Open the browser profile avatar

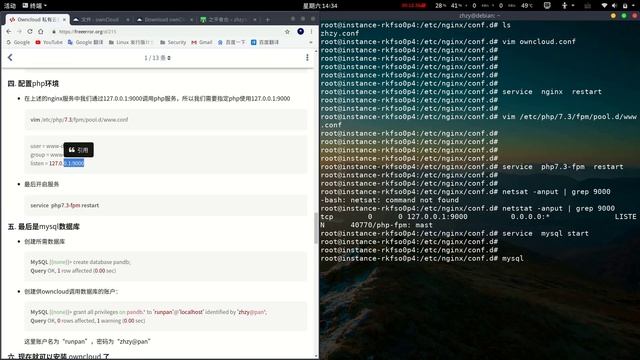point(300,31)
